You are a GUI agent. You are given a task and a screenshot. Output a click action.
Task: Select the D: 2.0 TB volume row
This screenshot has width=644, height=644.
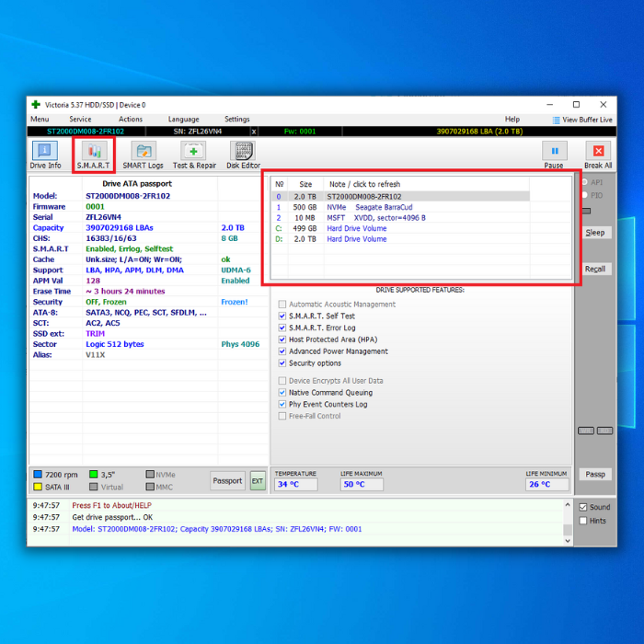coord(401,239)
